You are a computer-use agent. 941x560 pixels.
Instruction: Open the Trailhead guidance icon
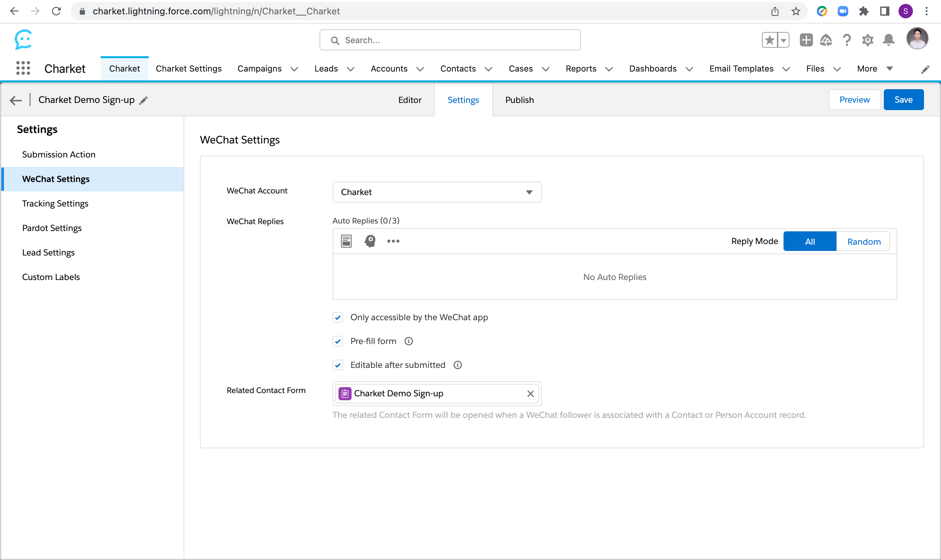pyautogui.click(x=826, y=40)
